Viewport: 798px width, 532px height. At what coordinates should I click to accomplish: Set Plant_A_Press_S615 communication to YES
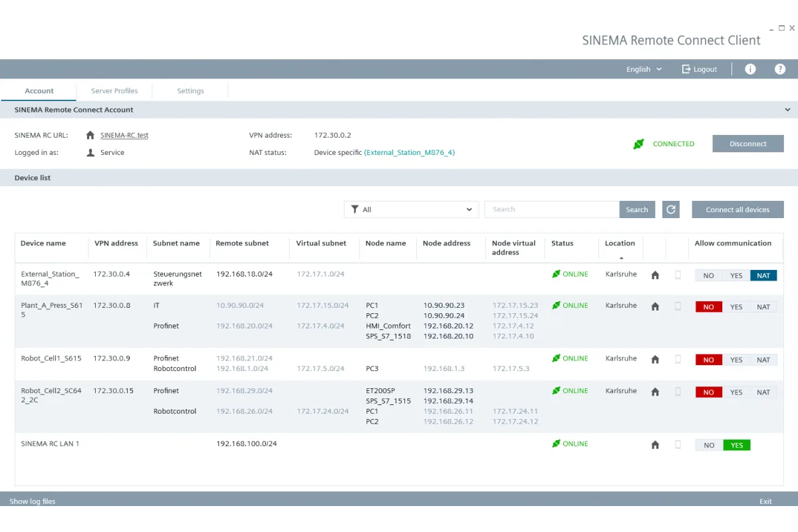click(736, 307)
